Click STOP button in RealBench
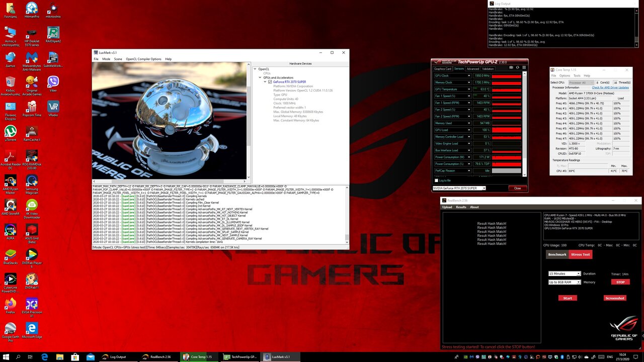The image size is (644, 362). tap(620, 282)
